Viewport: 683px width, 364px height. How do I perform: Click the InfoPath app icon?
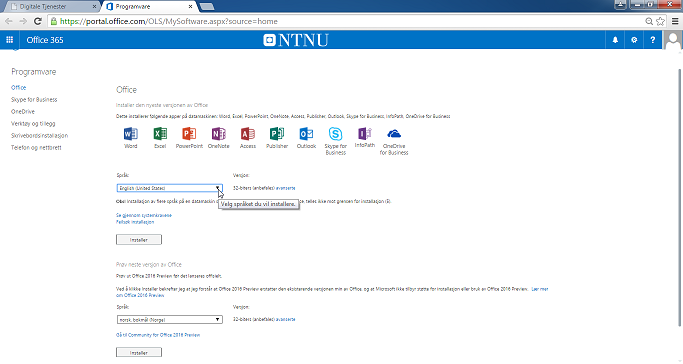click(x=365, y=134)
